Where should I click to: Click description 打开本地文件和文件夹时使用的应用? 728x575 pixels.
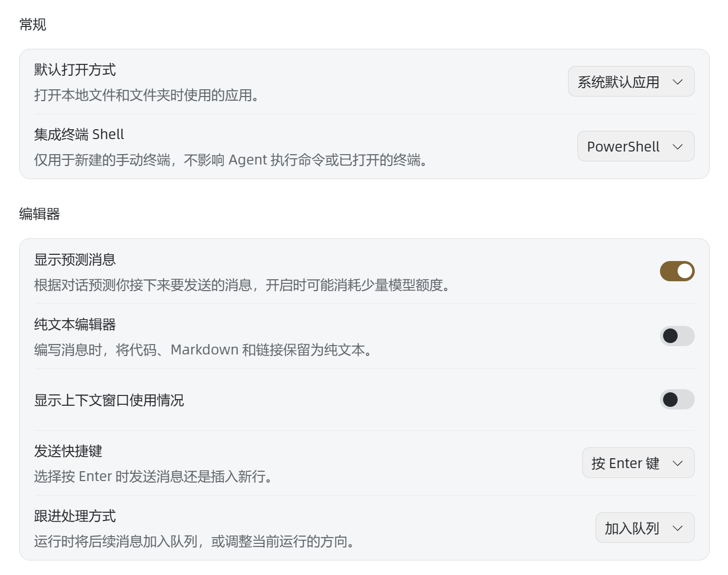(146, 95)
